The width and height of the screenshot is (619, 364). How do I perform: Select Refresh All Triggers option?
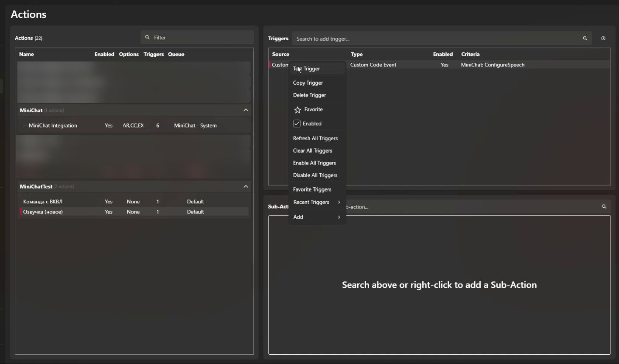[315, 139]
